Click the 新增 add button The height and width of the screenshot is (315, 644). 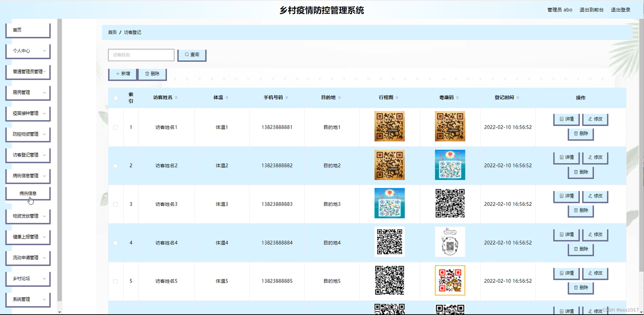click(123, 74)
